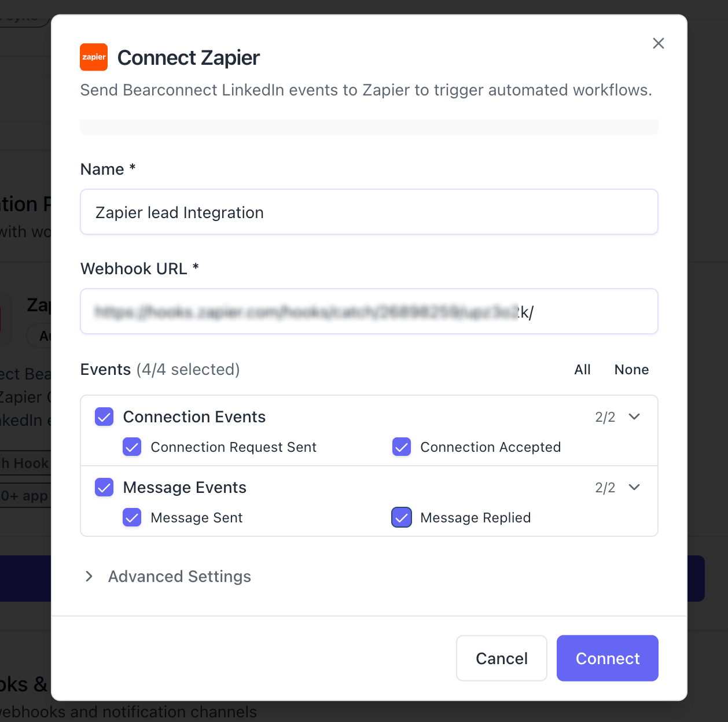Screen dimensions: 728x722
Task: Click the Zapier logo icon
Action: pyautogui.click(x=94, y=57)
